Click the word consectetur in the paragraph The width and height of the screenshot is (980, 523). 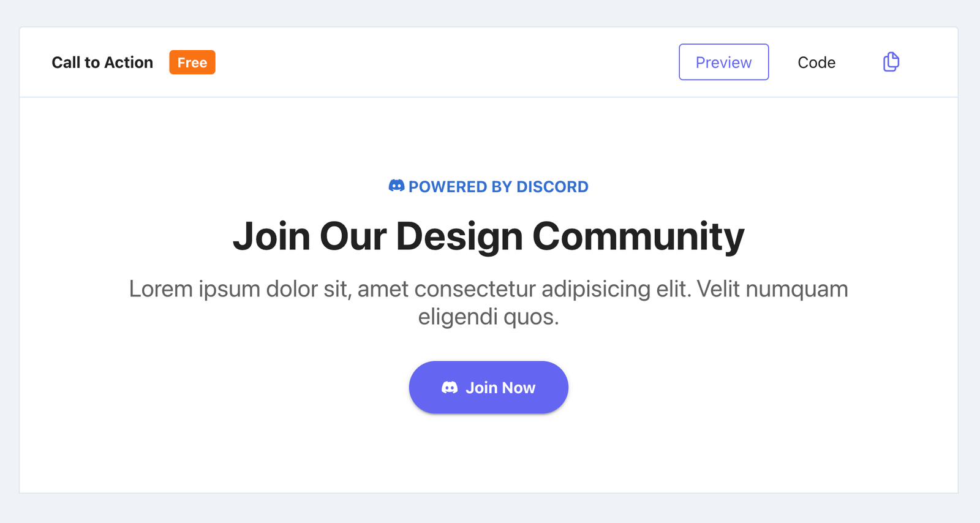tap(475, 289)
